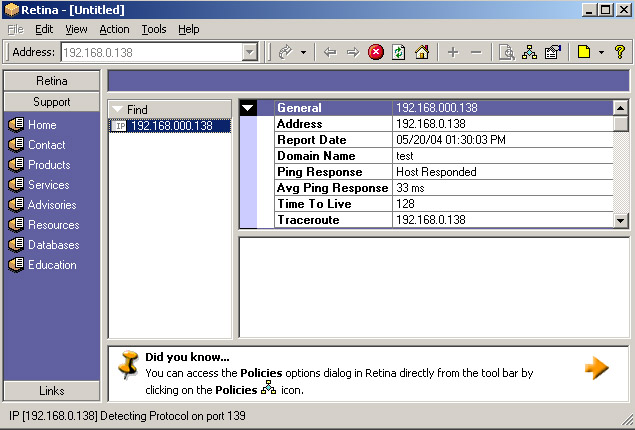The image size is (635, 430).
Task: Open the options properties icon in toolbar
Action: point(552,52)
